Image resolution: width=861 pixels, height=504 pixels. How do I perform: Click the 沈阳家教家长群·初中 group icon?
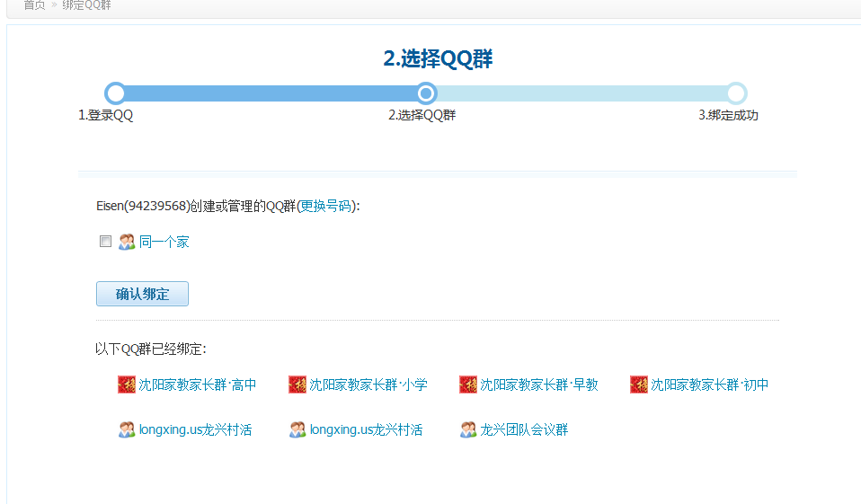point(639,385)
